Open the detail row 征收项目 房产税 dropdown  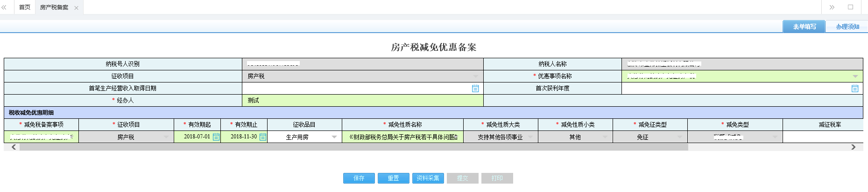tap(166, 137)
